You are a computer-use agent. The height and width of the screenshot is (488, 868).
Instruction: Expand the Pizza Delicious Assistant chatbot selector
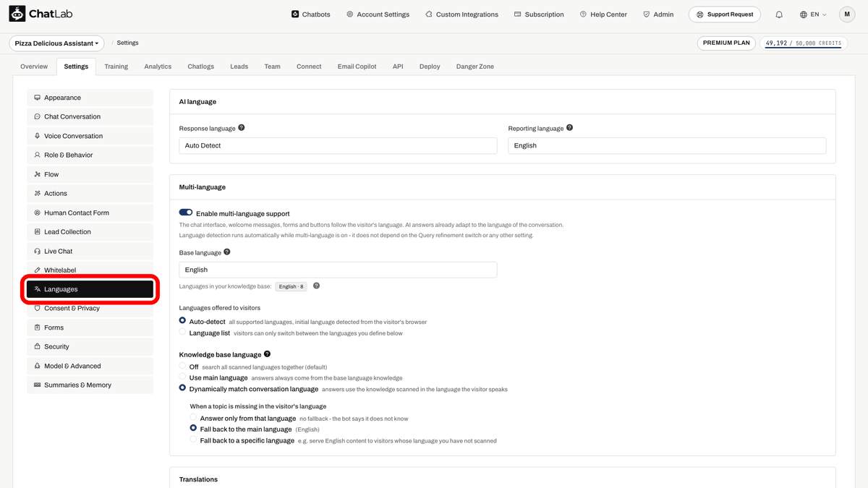pos(56,43)
